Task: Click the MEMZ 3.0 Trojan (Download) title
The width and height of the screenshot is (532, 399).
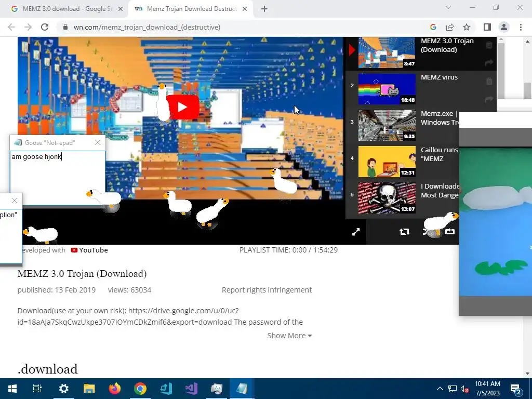Action: [x=82, y=273]
